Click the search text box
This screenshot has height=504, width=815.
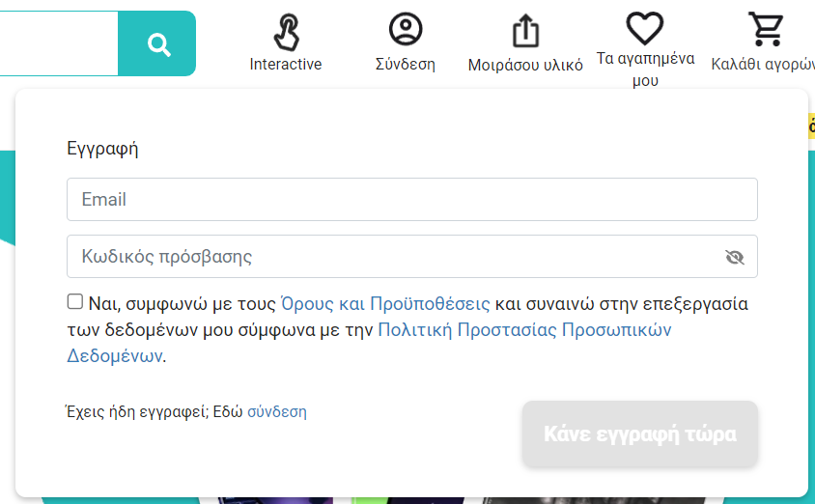58,43
